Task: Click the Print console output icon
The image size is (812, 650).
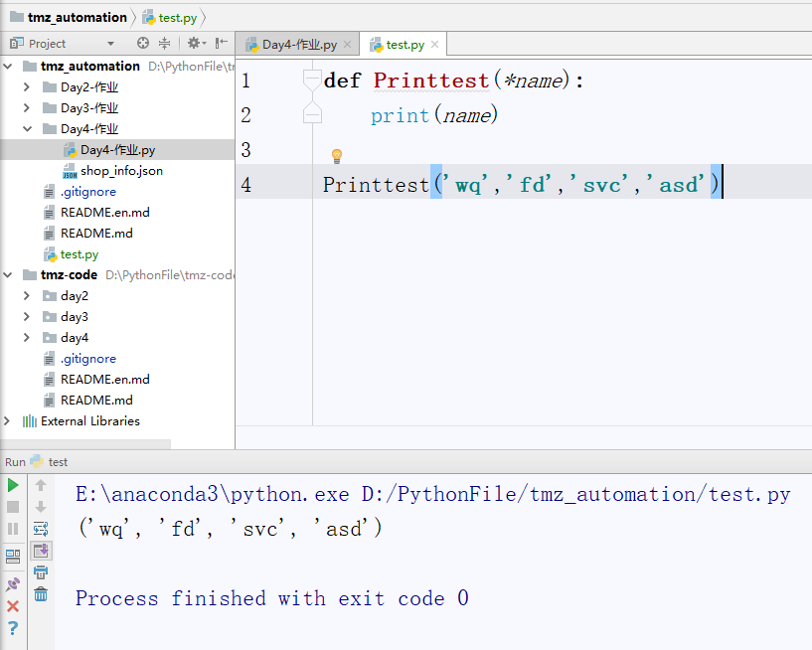Action: pos(41,572)
